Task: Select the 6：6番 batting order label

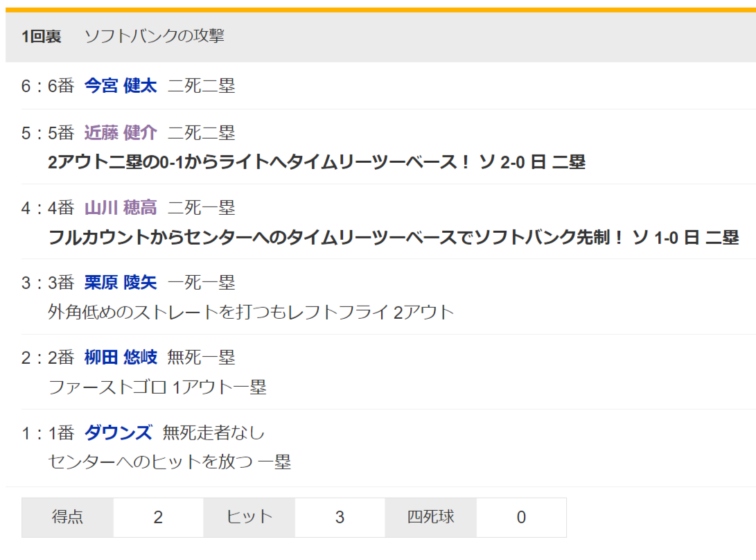Action: point(47,86)
